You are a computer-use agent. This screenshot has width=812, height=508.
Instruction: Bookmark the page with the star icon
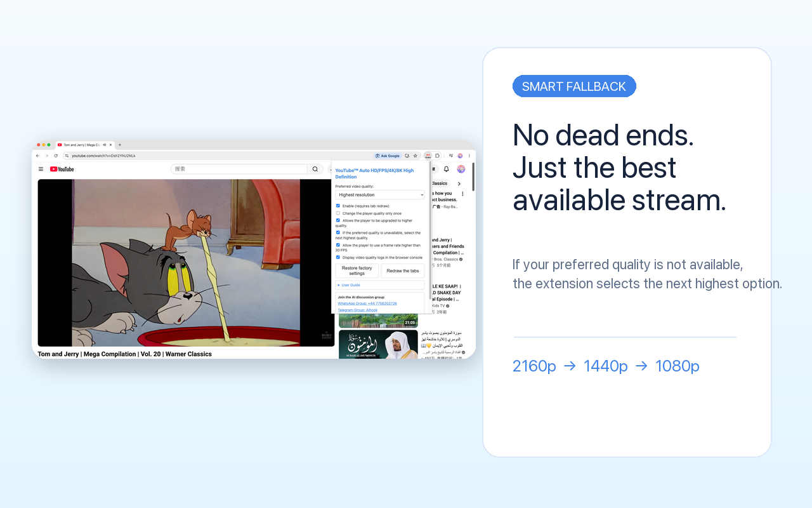point(416,156)
